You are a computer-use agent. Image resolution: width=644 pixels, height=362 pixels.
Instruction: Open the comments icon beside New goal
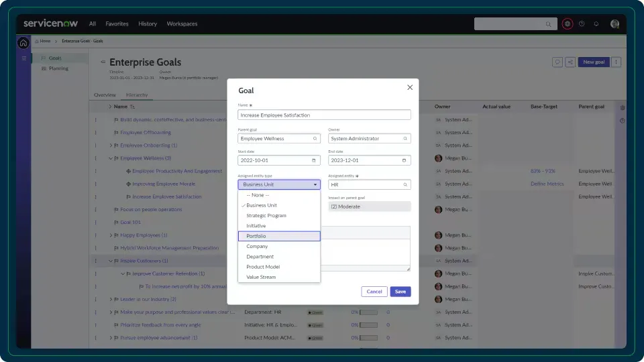[557, 62]
